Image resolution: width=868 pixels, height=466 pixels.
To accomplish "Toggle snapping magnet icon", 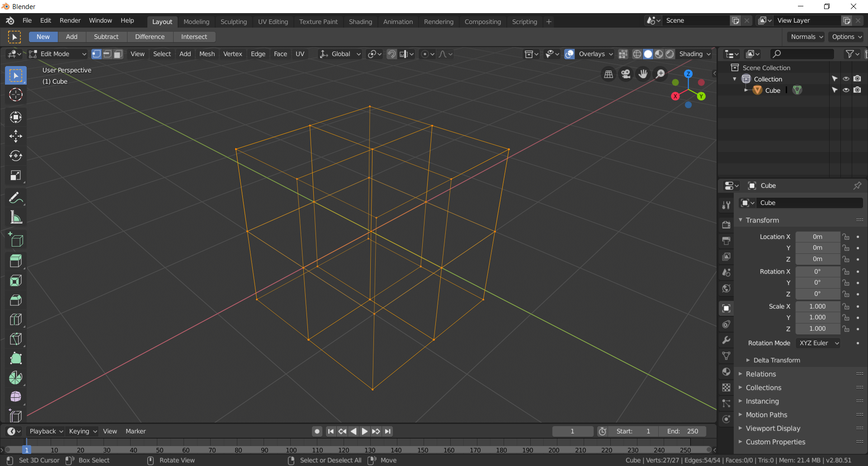I will click(392, 54).
